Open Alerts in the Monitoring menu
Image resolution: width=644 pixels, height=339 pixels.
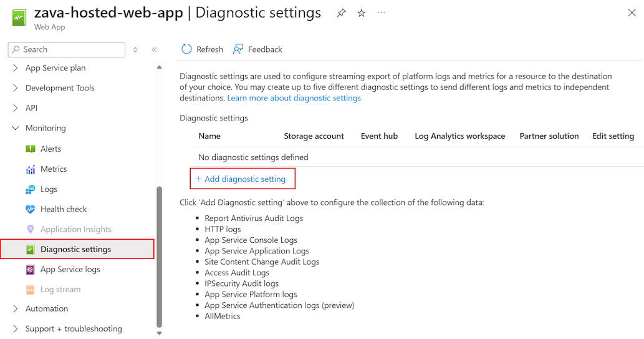(x=50, y=149)
